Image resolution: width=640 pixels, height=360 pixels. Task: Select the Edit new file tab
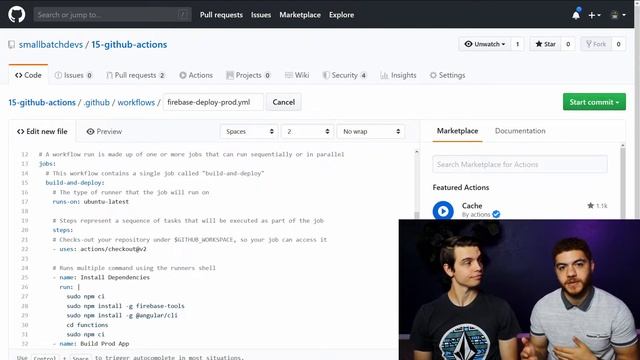click(x=42, y=131)
